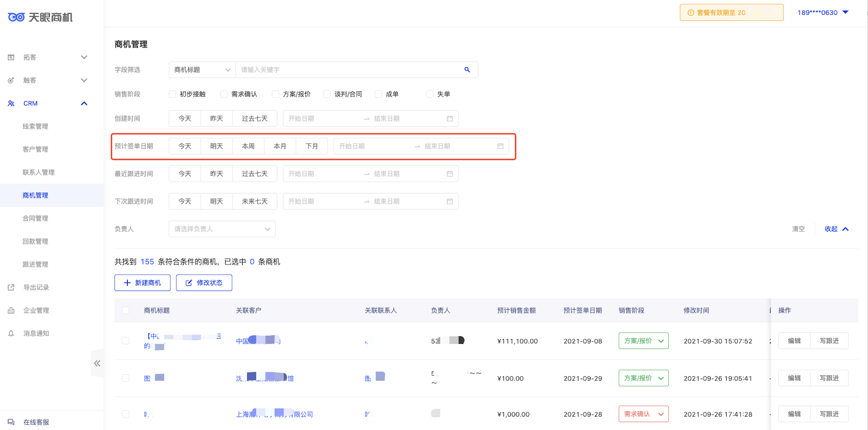Collapse filters with 收起

837,229
